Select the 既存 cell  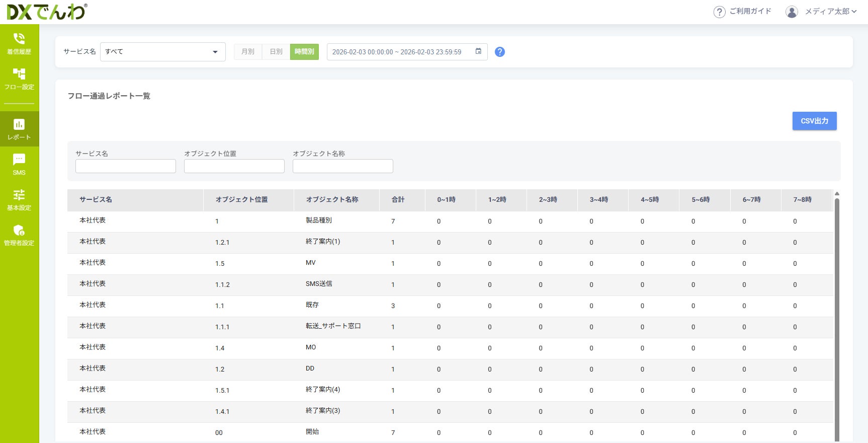point(312,305)
